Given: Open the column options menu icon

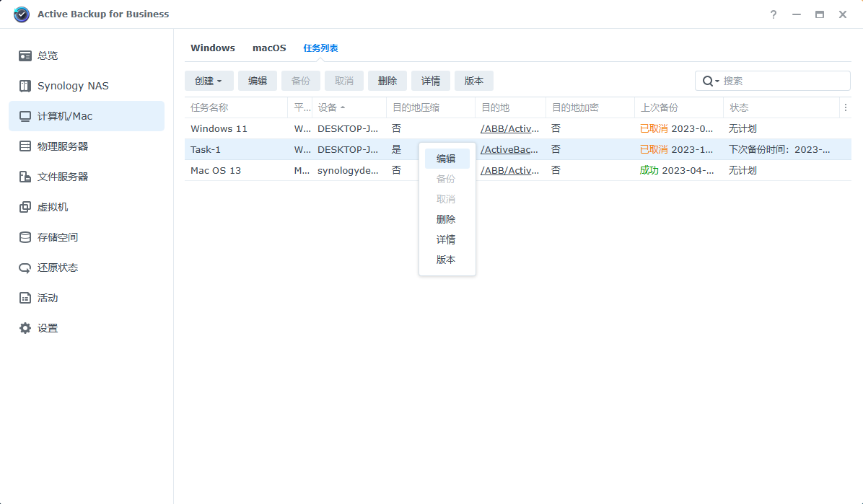Looking at the screenshot, I should [x=845, y=107].
